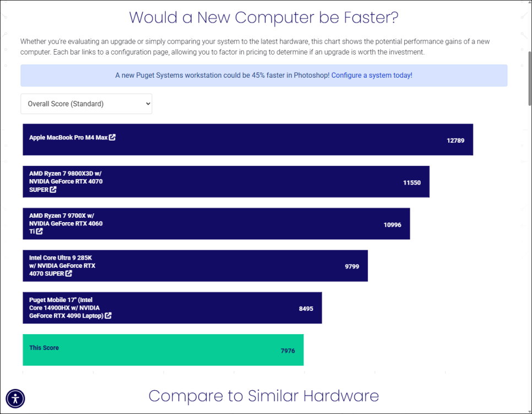Image resolution: width=532 pixels, height=414 pixels.
Task: Click external link icon for Puget Mobile 17"
Action: point(108,316)
